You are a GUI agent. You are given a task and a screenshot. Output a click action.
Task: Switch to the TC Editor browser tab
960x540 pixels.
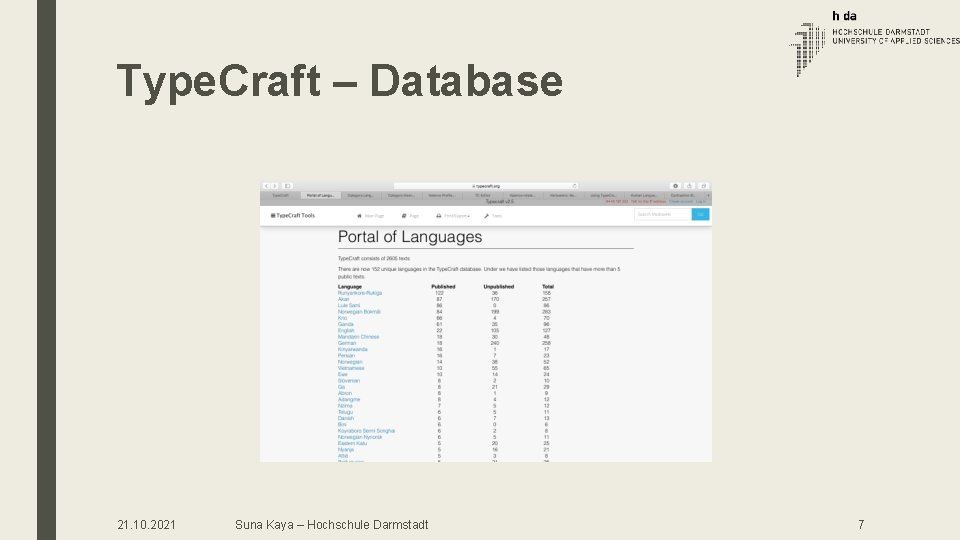(x=482, y=195)
